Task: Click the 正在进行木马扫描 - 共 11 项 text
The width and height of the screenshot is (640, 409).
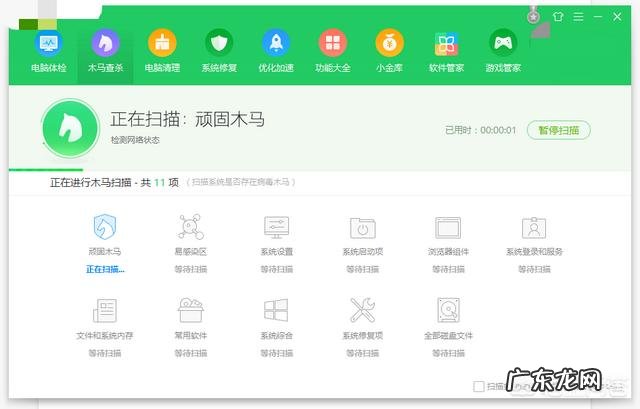Action: pyautogui.click(x=114, y=182)
